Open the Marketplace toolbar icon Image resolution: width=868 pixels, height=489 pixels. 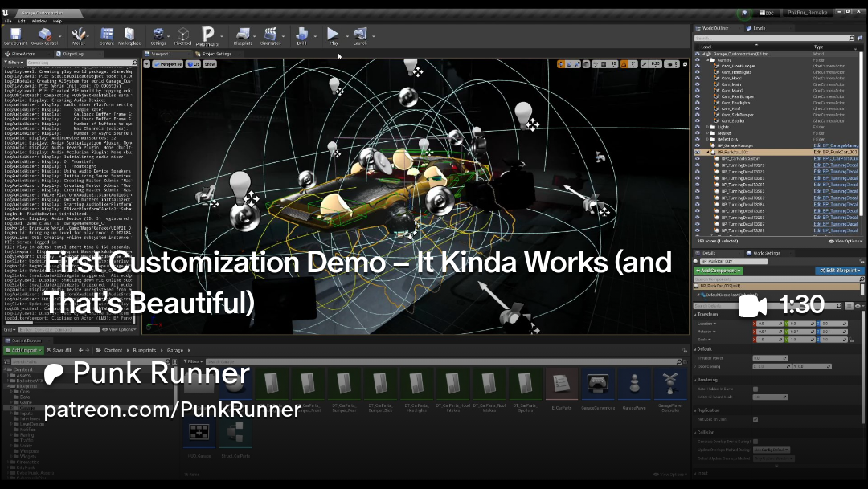pos(129,35)
